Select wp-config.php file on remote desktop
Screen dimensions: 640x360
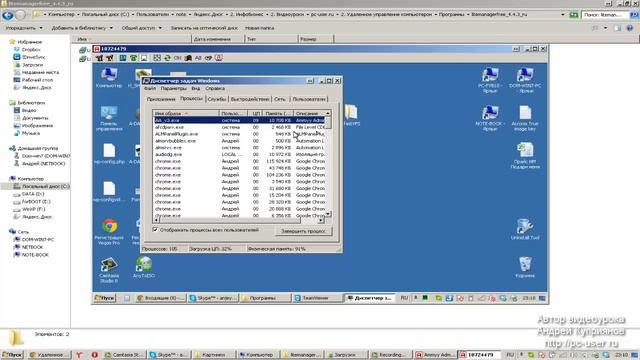(109, 154)
